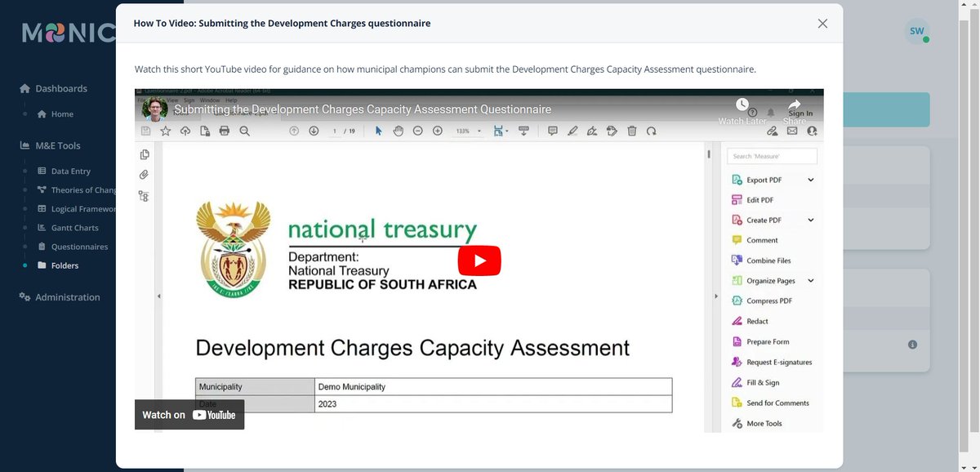980x472 pixels.
Task: Close the How To Video dialog
Action: point(822,24)
